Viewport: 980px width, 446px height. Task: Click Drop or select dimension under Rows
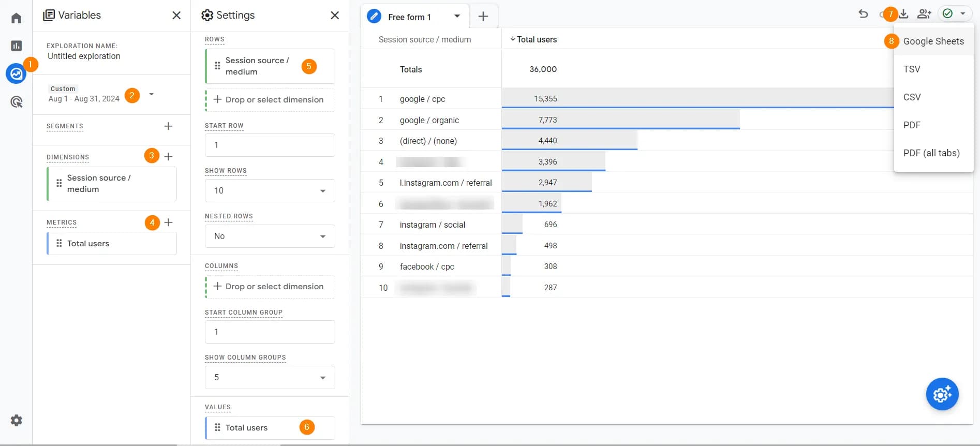[270, 100]
